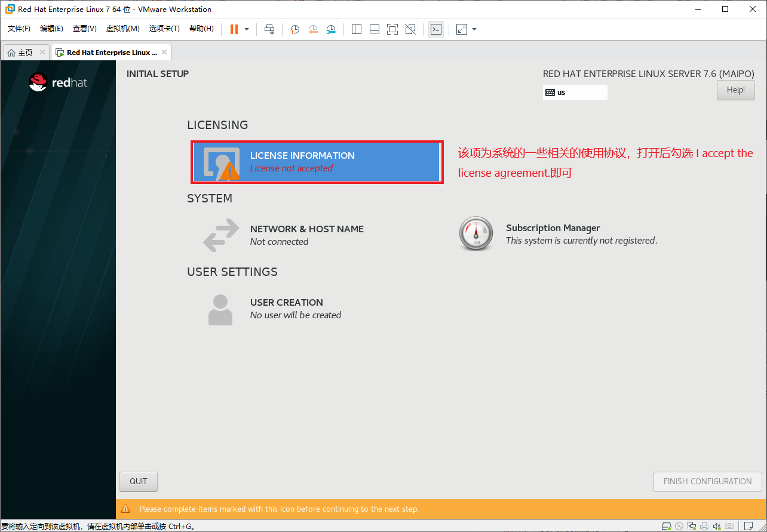Open the 查看(V) menu
767x532 pixels.
(x=84, y=29)
